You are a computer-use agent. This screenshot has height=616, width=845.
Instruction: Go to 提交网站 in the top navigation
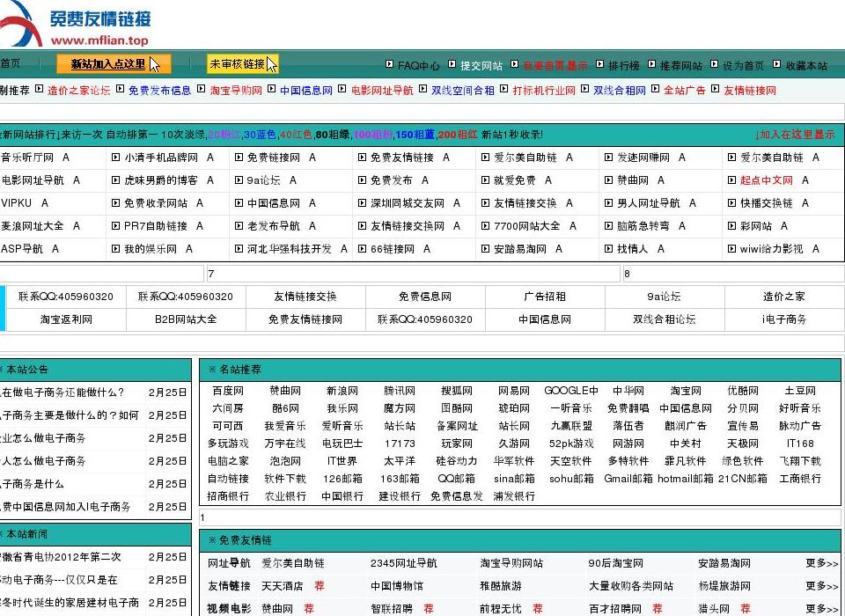click(481, 66)
